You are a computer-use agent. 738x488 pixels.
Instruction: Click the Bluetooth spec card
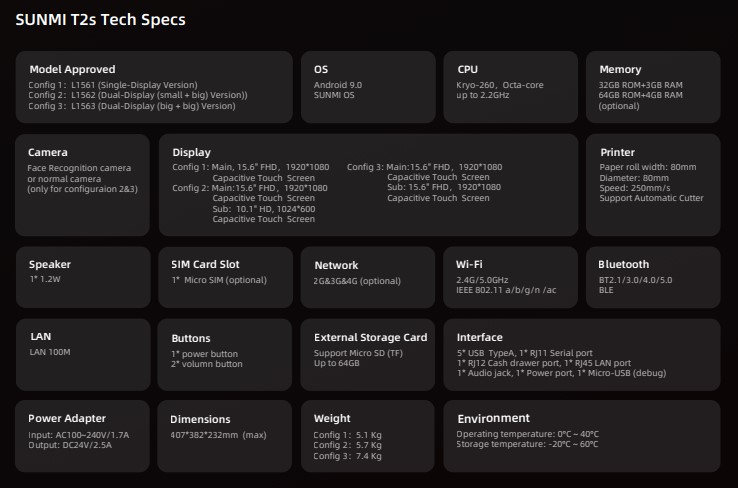coord(653,277)
